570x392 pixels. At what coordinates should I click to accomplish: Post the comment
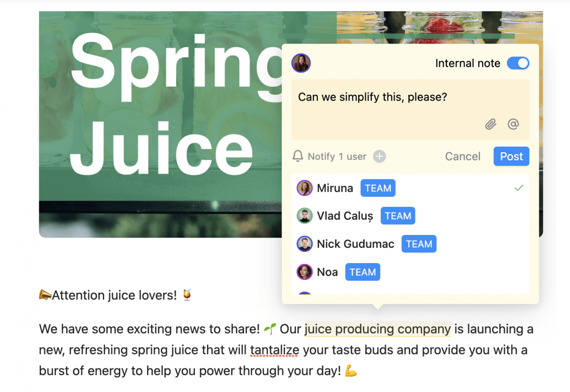pyautogui.click(x=511, y=156)
